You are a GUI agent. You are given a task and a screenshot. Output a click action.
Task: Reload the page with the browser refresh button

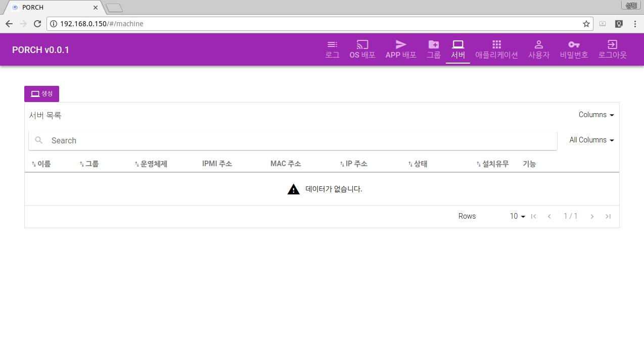[37, 24]
